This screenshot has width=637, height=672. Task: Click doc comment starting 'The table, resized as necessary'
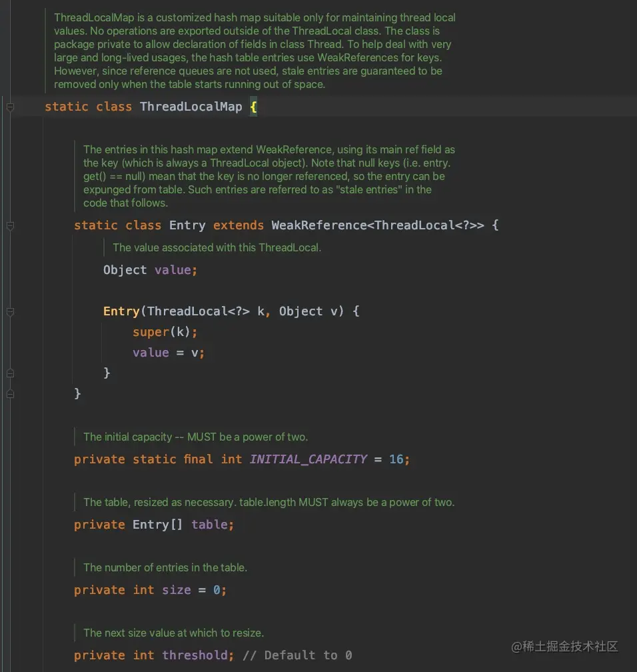click(269, 502)
